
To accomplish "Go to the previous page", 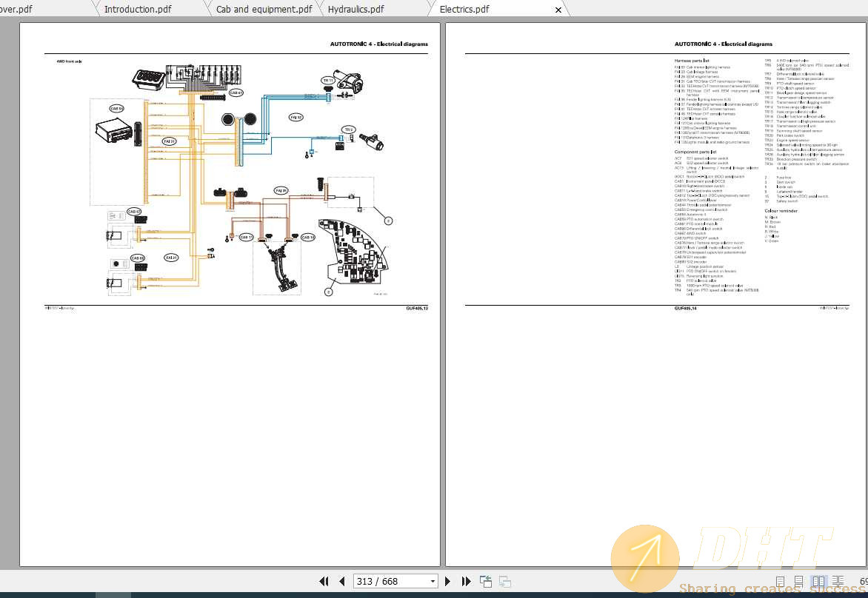I will tap(341, 582).
